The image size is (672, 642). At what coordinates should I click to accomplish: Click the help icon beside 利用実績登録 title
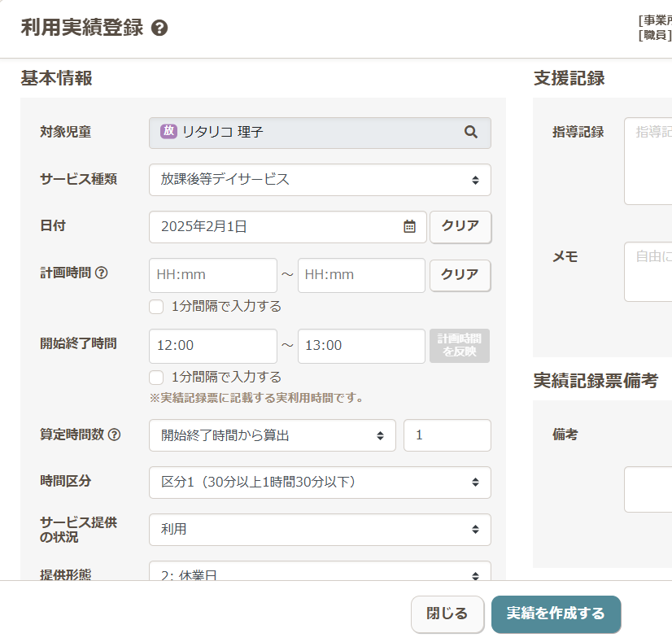159,28
